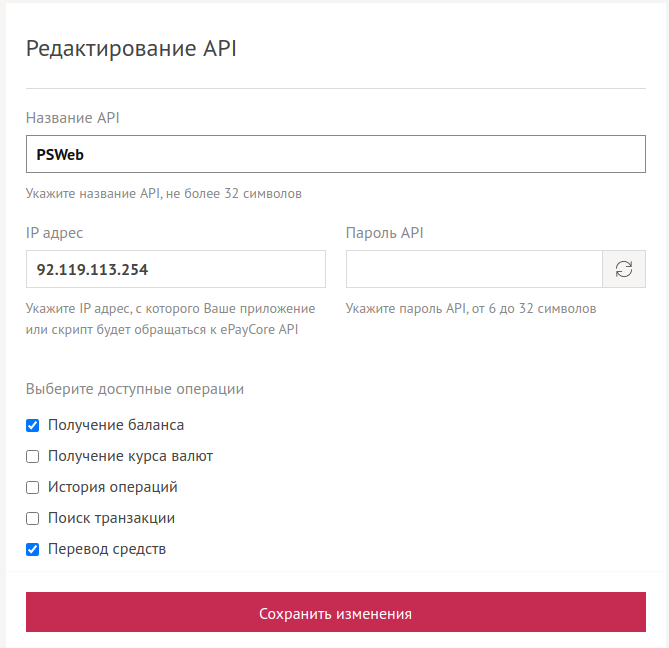Click the Пароль API label text

point(384,233)
